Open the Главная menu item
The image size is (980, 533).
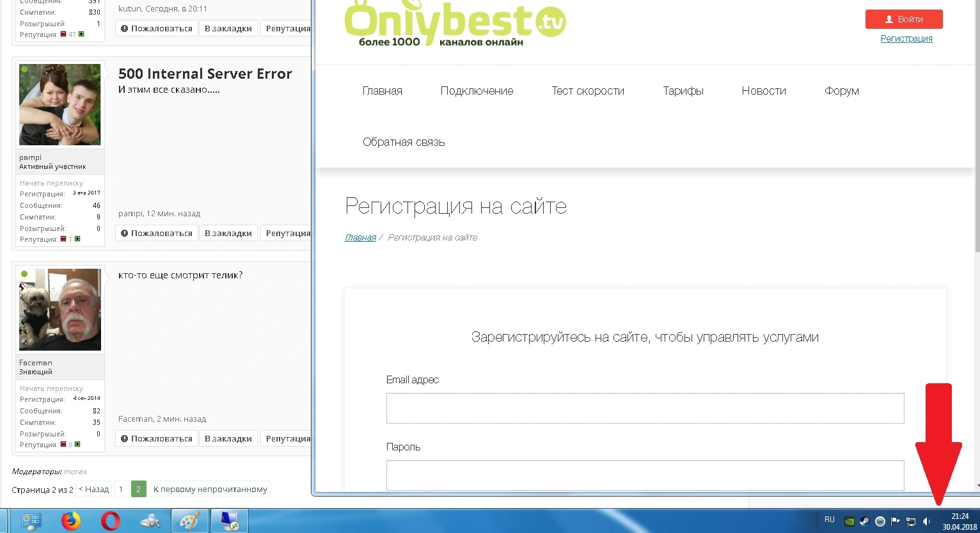pos(383,91)
